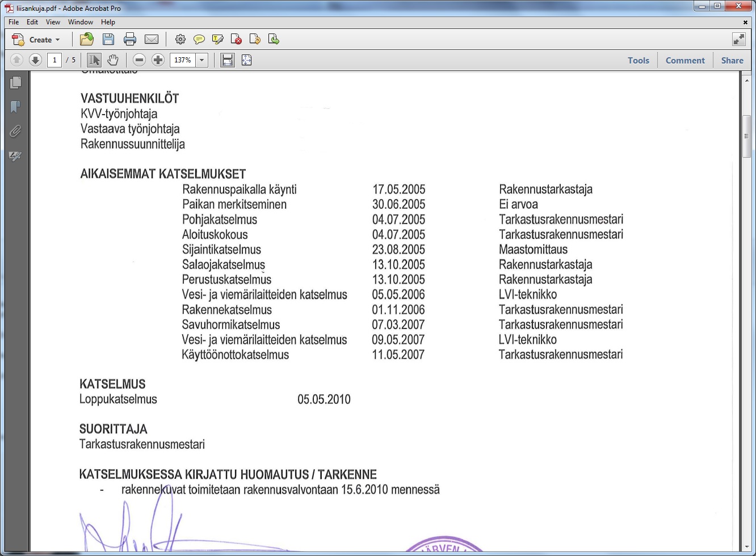
Task: Click the page number input field
Action: (x=54, y=60)
